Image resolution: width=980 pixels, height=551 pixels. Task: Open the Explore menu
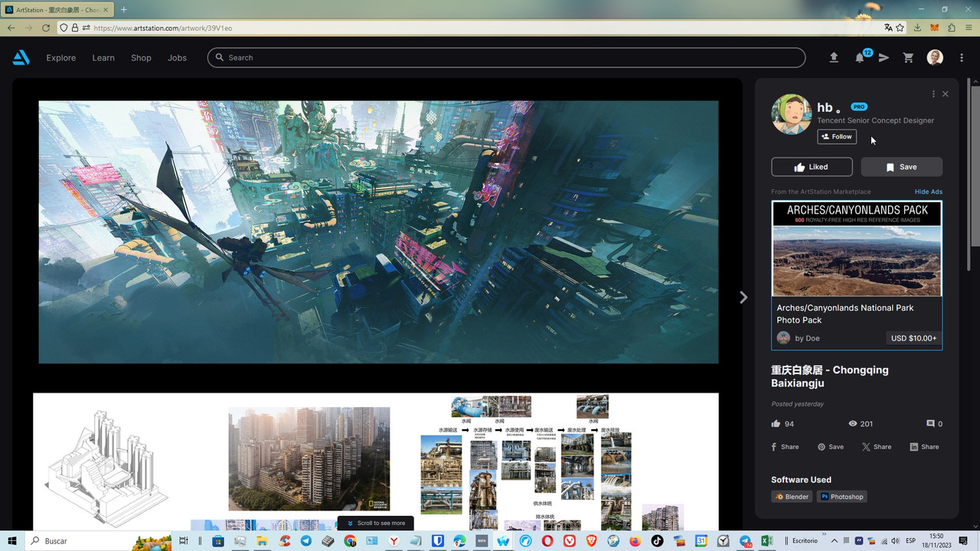coord(61,57)
